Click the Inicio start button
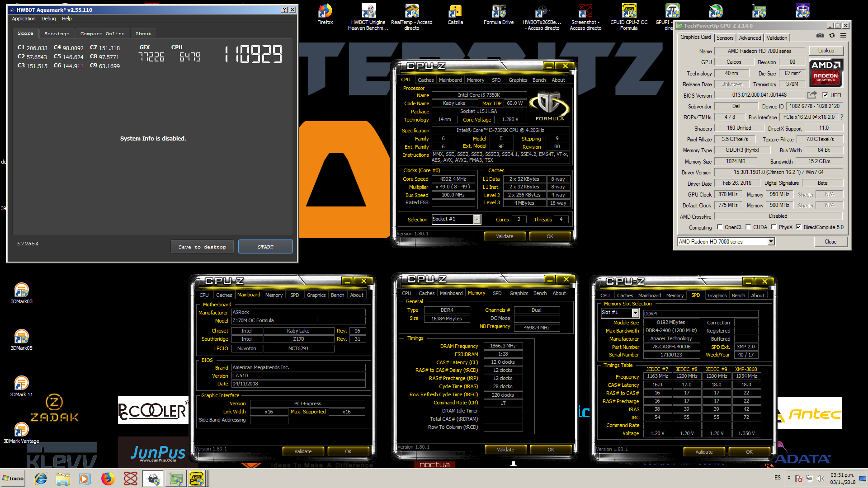The width and height of the screenshot is (868, 488). pyautogui.click(x=13, y=479)
